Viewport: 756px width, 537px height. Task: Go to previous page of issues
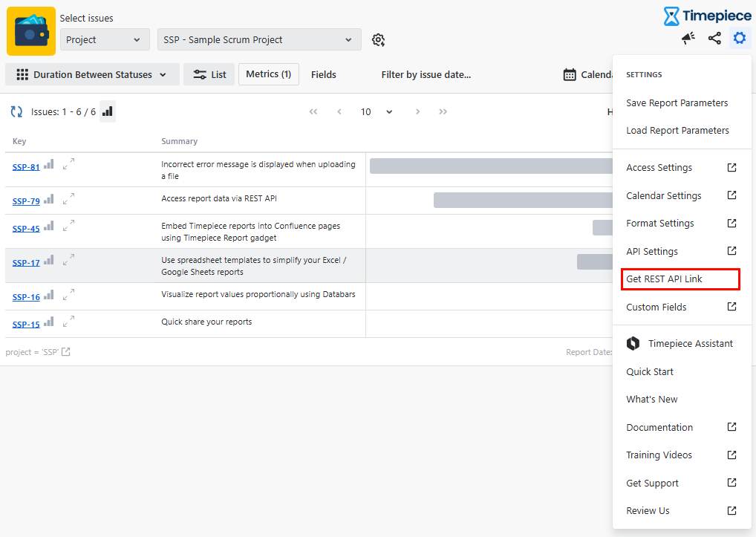point(339,112)
